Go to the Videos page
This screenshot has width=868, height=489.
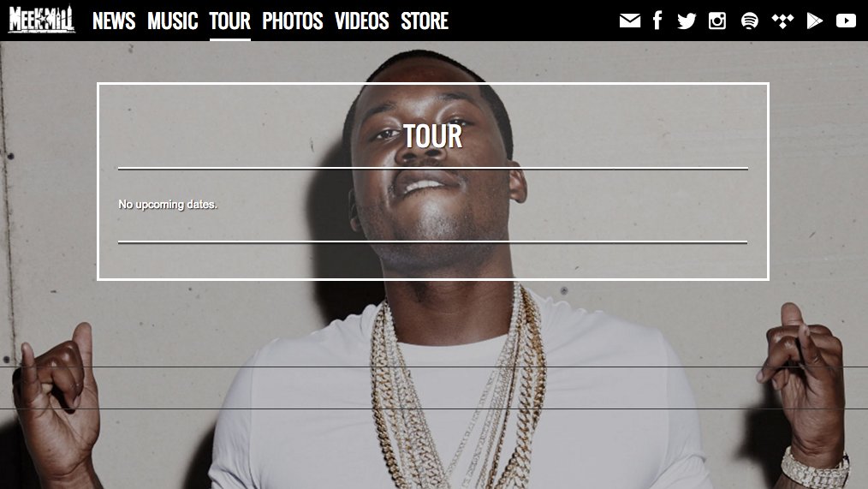click(x=361, y=21)
